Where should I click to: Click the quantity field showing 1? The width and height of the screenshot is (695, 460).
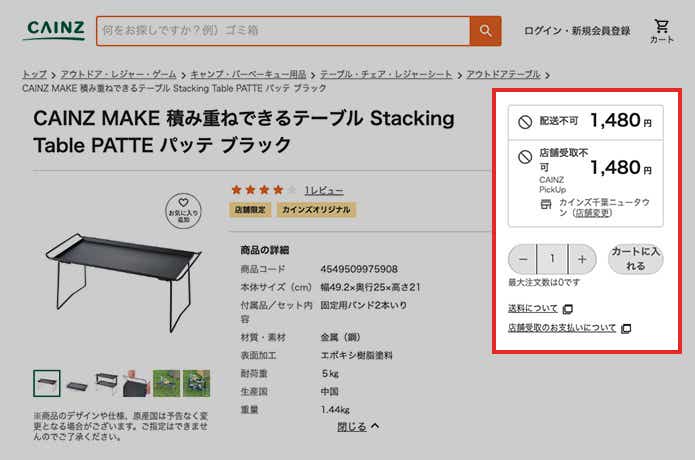pyautogui.click(x=552, y=258)
